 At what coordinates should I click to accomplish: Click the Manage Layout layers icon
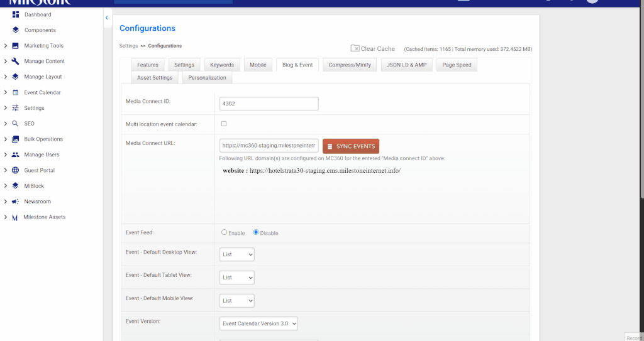click(15, 77)
